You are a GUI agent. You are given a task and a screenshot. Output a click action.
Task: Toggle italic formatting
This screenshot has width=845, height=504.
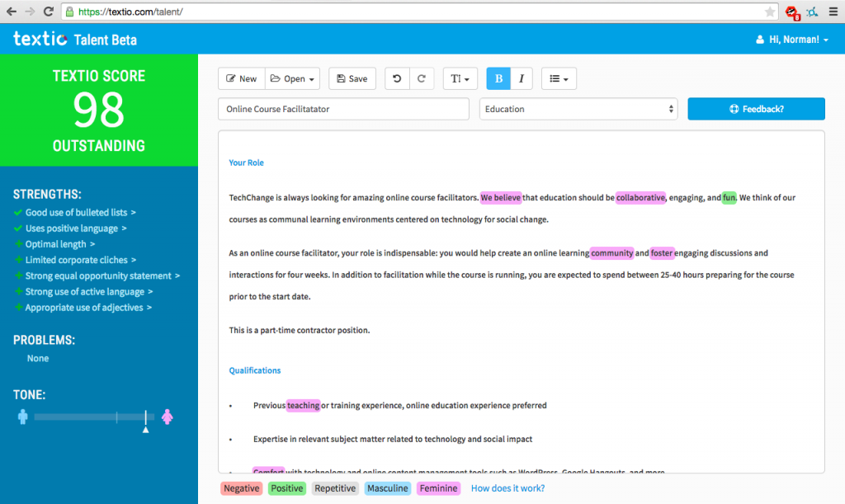pos(522,78)
